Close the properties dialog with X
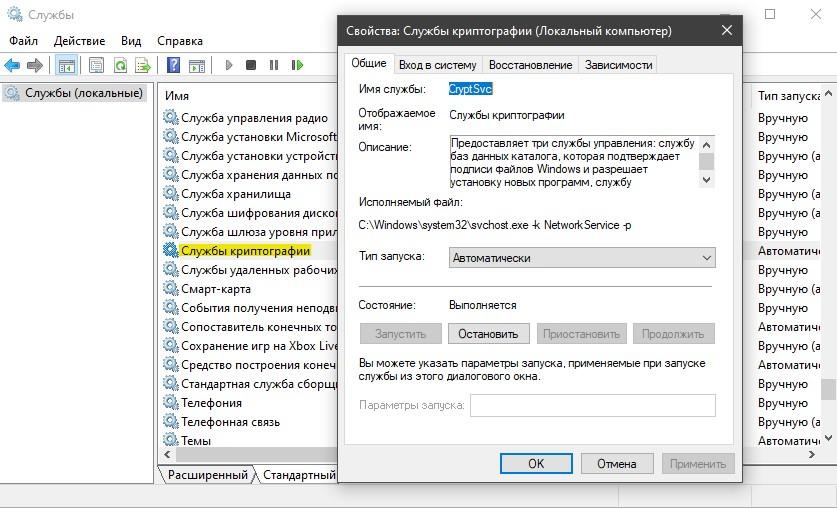Image resolution: width=837 pixels, height=508 pixels. (x=727, y=30)
